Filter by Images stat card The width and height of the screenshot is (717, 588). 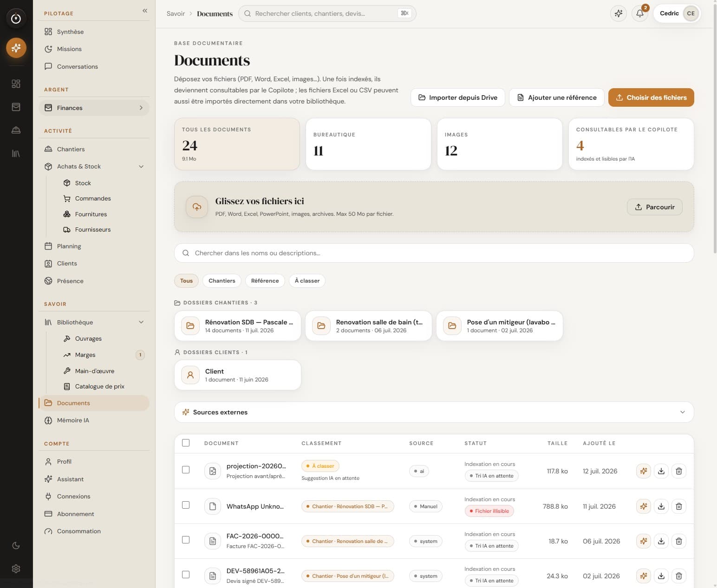tap(500, 144)
